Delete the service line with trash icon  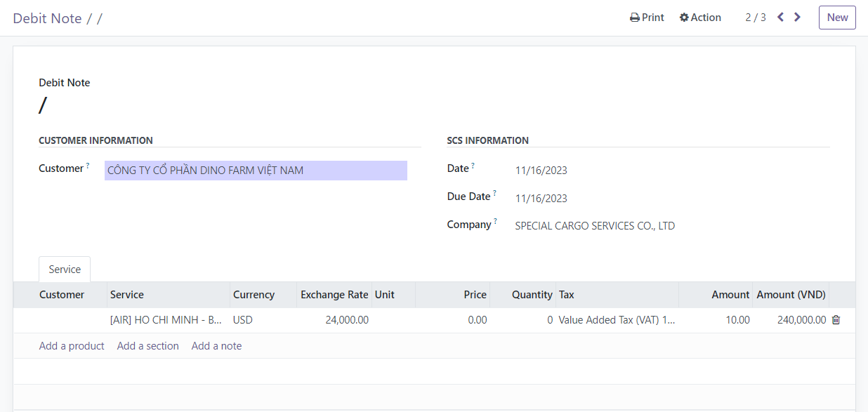(836, 320)
